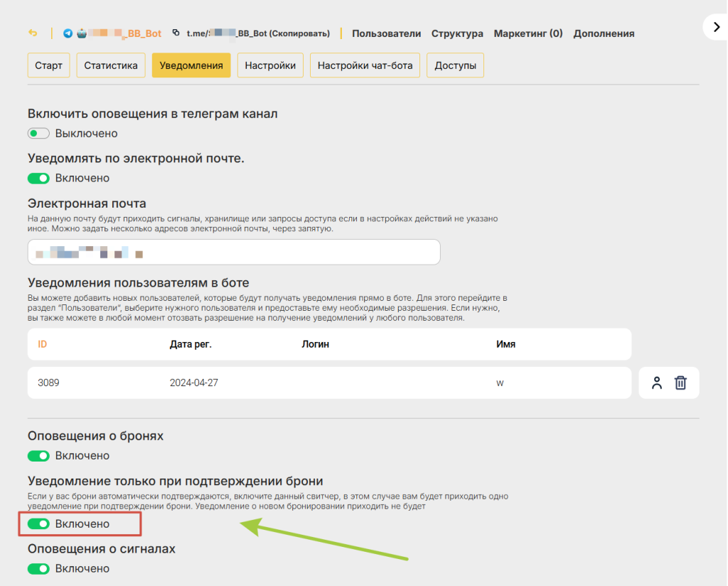The width and height of the screenshot is (728, 586).
Task: Click the back arrow at the top left
Action: (33, 33)
